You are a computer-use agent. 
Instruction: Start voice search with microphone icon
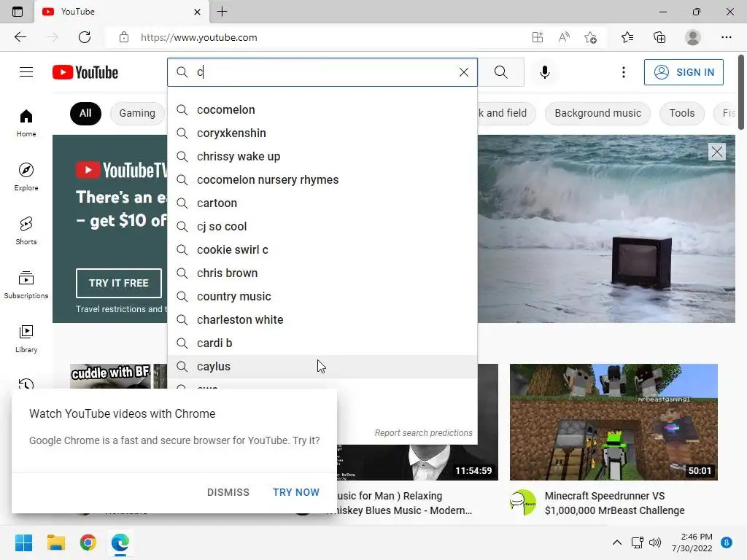click(544, 72)
